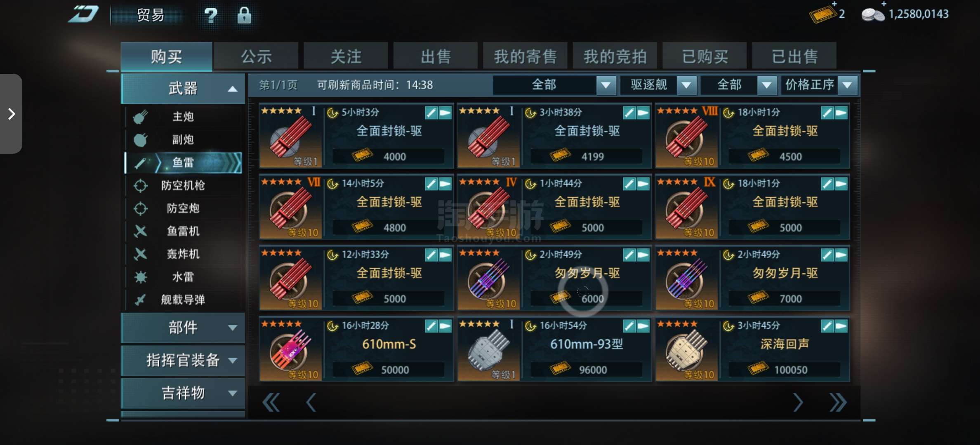
Task: Click pencil icon on 4000 全面封锁-驱 listing
Action: click(x=431, y=112)
